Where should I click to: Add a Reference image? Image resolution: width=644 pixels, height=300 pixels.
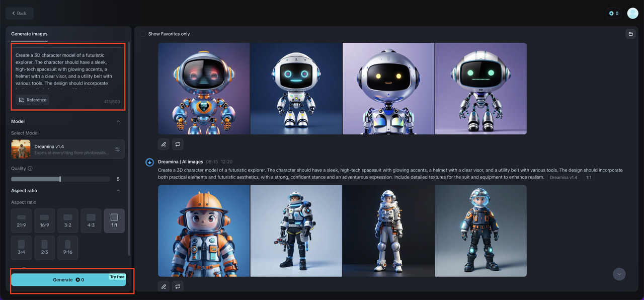(33, 100)
